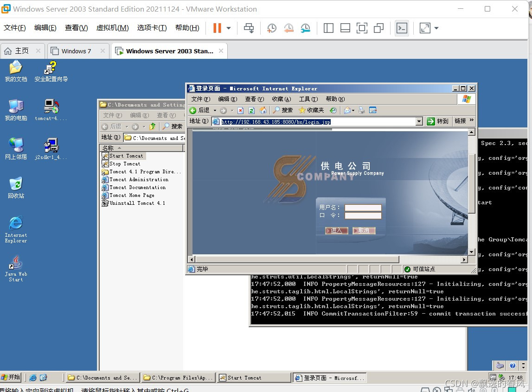This screenshot has width=532, height=392.
Task: Switch to the Windows 7 VM tab
Action: pyautogui.click(x=76, y=51)
